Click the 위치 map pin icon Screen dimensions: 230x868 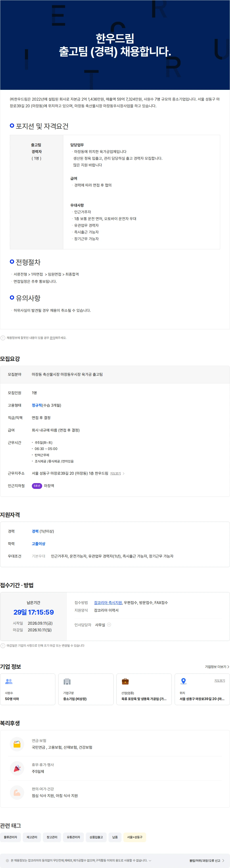click(x=184, y=681)
